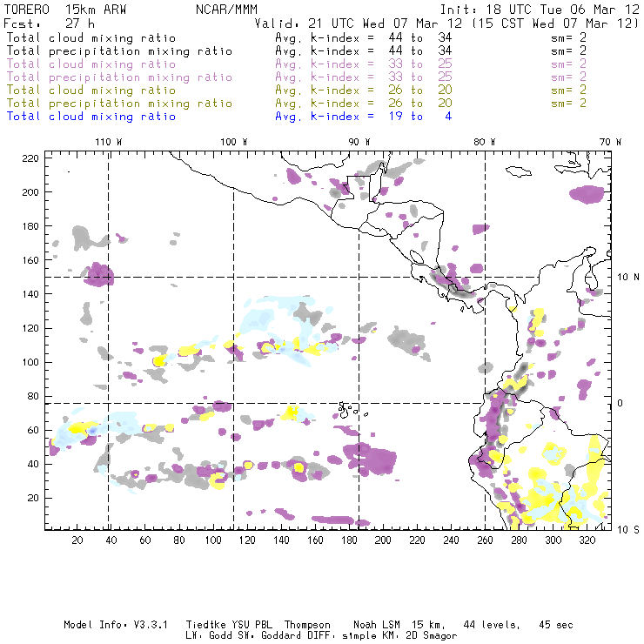Click the '10 S' latitude label

coord(628,530)
